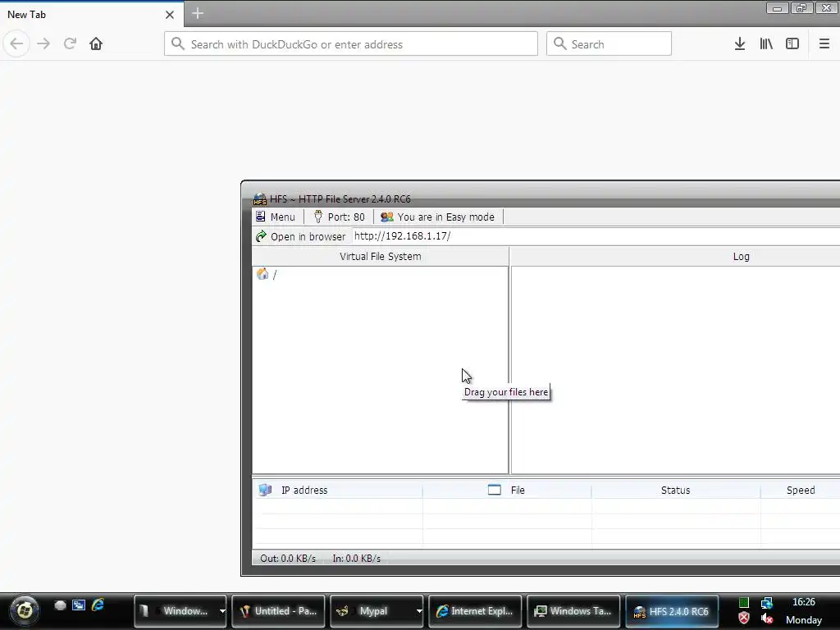Switch to Untitled - Paint taskbar button
Viewport: 840px width, 630px height.
[x=278, y=610]
